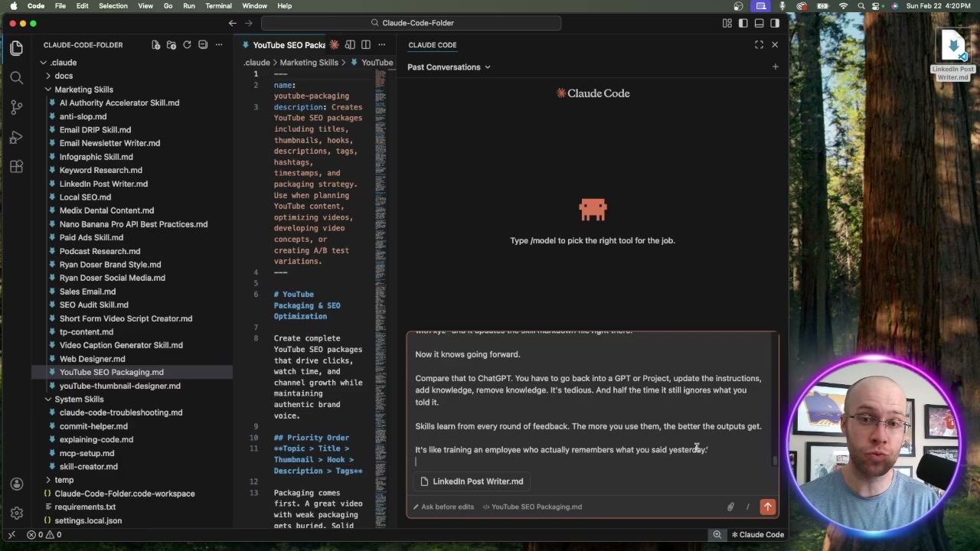Start a new Claude Code conversation
This screenshot has height=551, width=980.
click(x=775, y=67)
